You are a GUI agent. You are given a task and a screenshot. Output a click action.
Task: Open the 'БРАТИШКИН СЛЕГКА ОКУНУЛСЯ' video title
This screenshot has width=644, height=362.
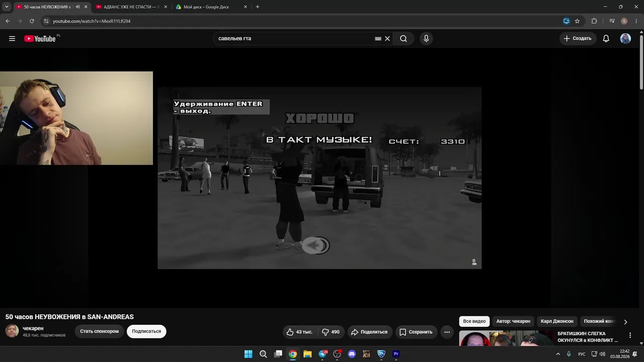(x=588, y=337)
